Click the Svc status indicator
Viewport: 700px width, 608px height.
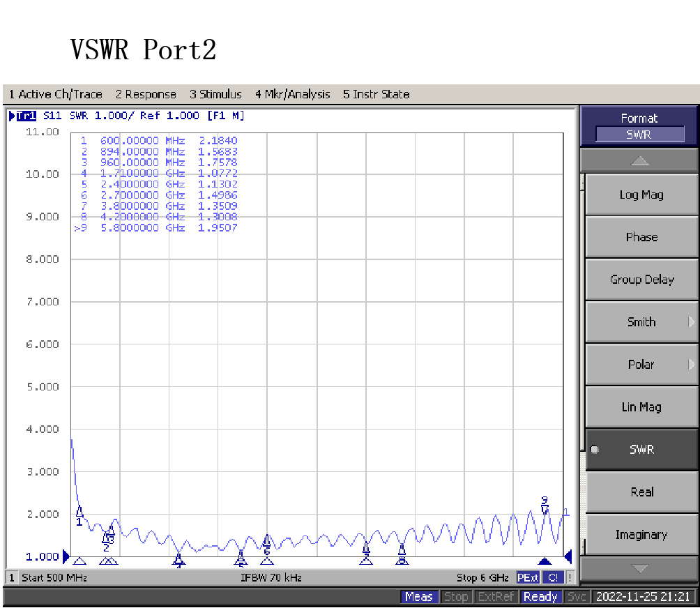click(577, 596)
